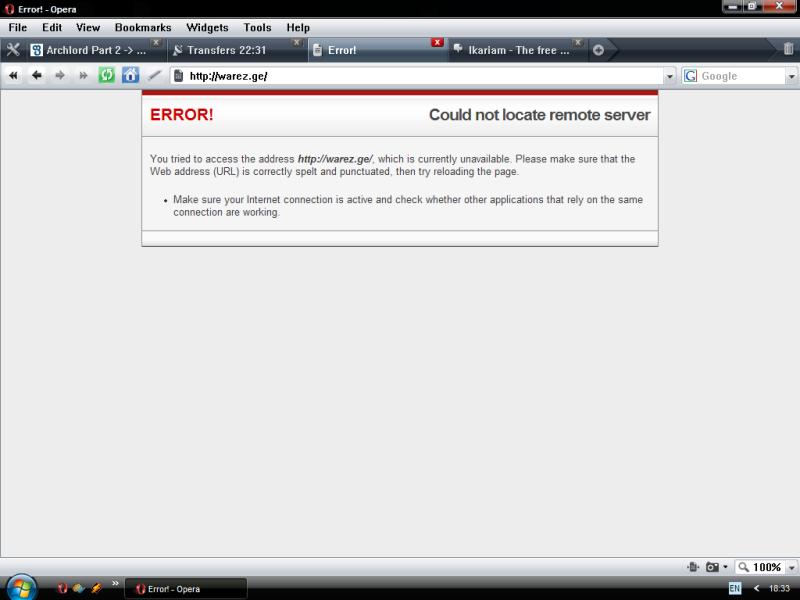This screenshot has height=600, width=800.
Task: Open the Tools menu
Action: point(257,28)
